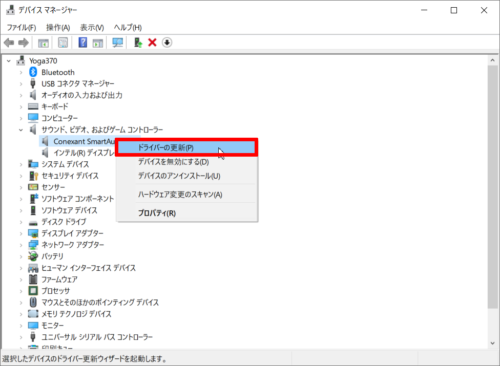The width and height of the screenshot is (500, 366).
Task: Select the ソフトウェア コンポーネント row
Action: click(x=77, y=199)
